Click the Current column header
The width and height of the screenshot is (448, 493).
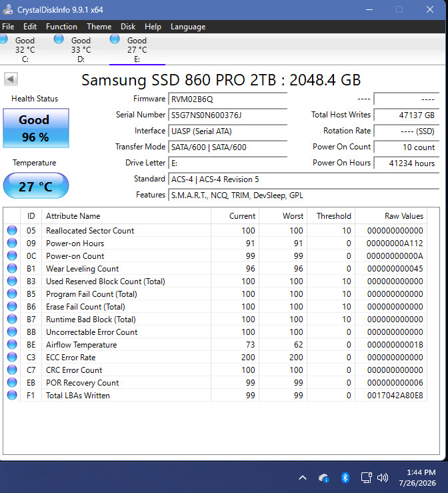click(x=235, y=216)
